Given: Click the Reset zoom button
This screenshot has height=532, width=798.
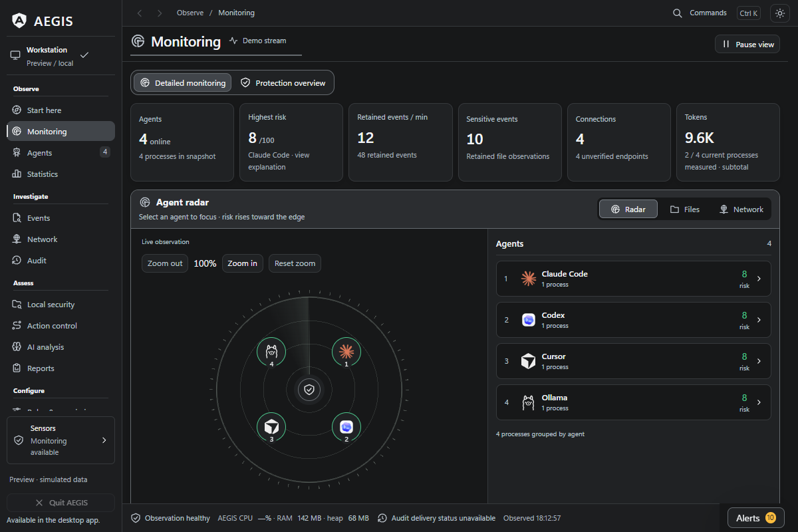Looking at the screenshot, I should (295, 263).
